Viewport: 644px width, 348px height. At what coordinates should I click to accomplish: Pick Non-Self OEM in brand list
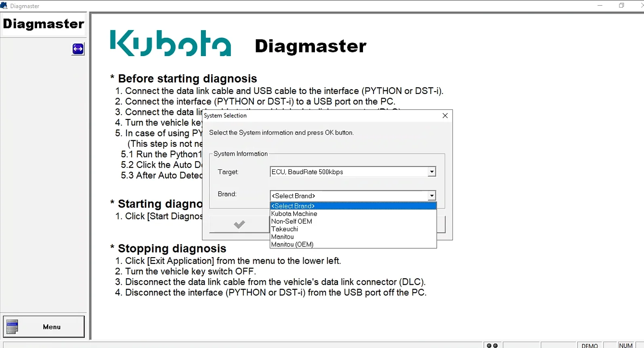pos(353,221)
